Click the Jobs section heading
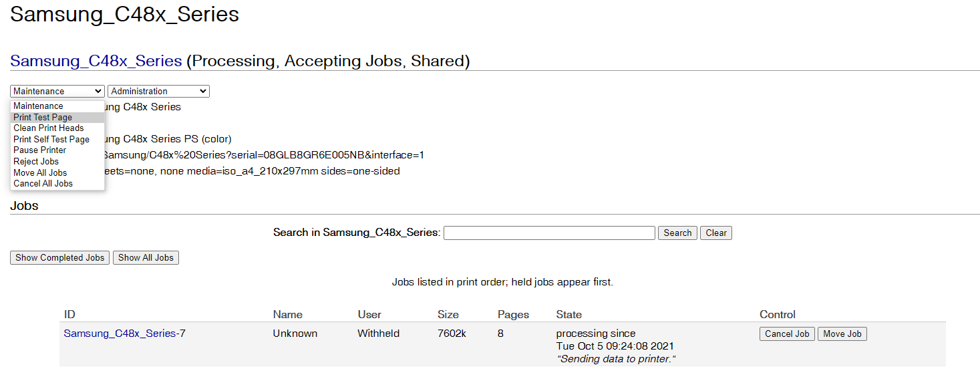The height and width of the screenshot is (381, 980). 24,206
